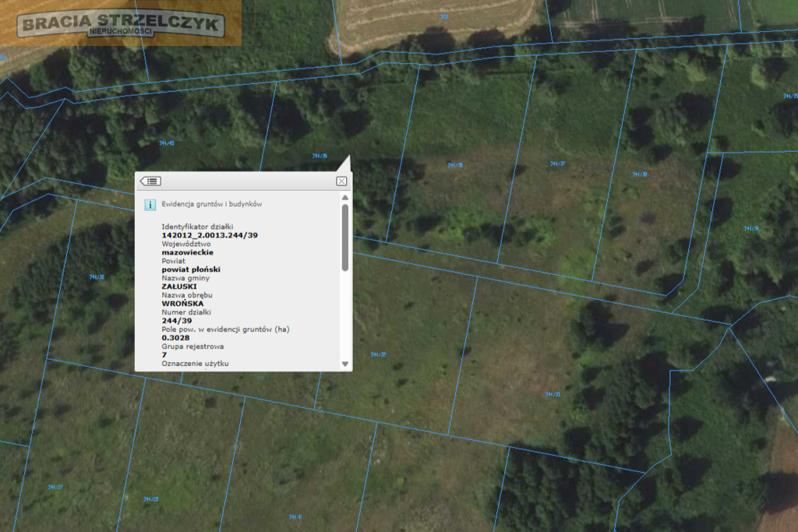Click the value powiat płoński

click(191, 270)
